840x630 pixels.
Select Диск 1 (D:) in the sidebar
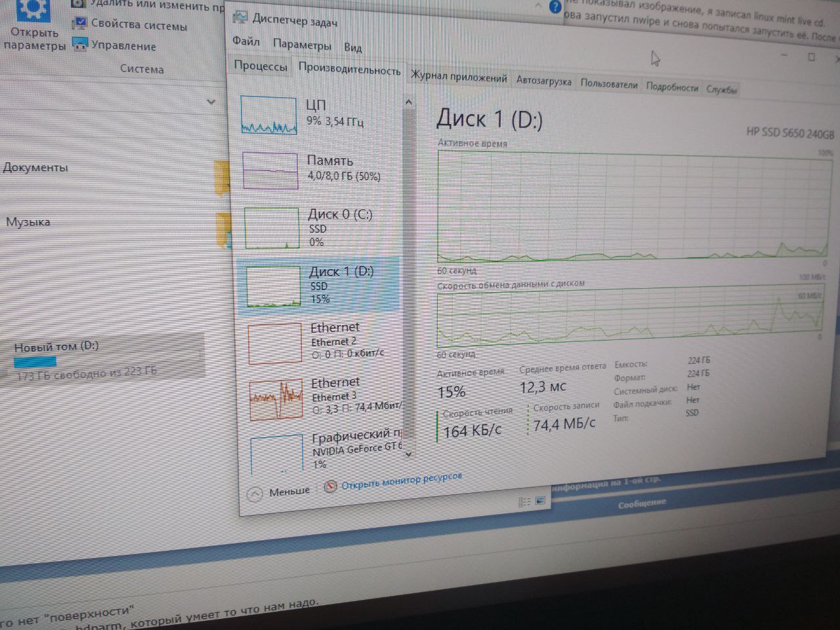tap(320, 285)
